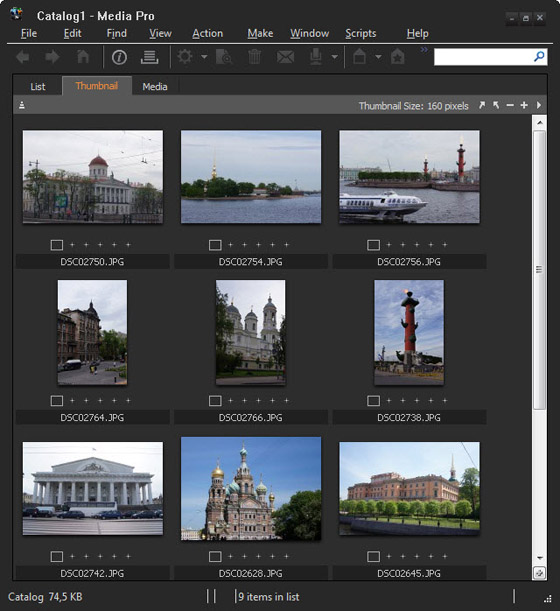
Task: Expand the gear icon dropdown arrow
Action: click(x=204, y=57)
